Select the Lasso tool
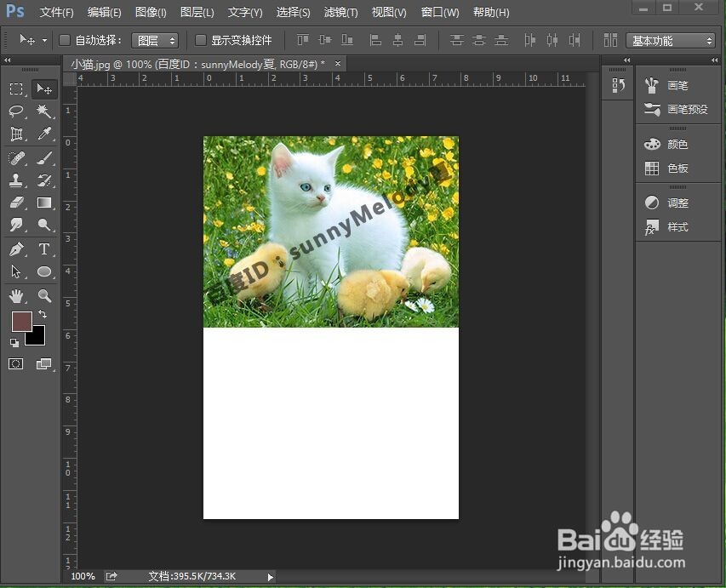The height and width of the screenshot is (588, 726). [16, 111]
